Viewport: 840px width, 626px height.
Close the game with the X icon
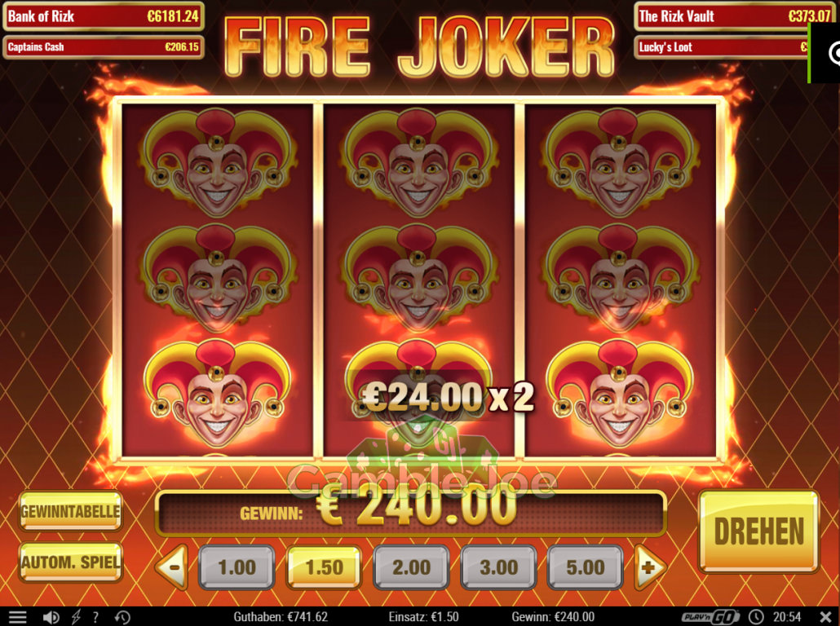click(x=825, y=617)
